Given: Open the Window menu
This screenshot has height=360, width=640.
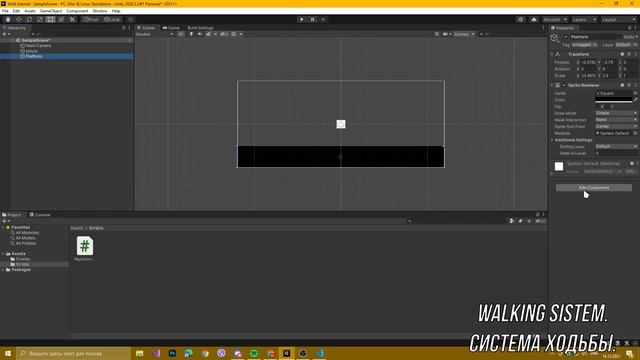Looking at the screenshot, I should click(100, 11).
